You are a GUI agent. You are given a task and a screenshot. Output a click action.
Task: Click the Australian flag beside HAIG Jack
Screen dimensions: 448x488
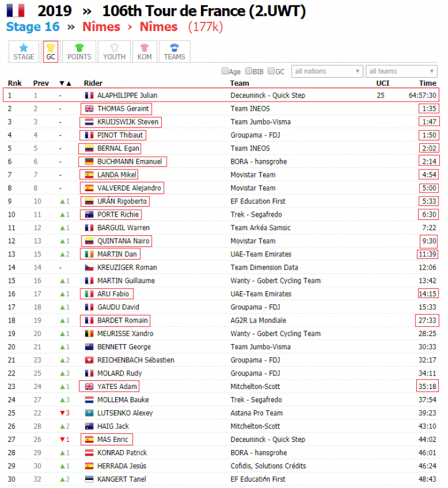(x=90, y=426)
